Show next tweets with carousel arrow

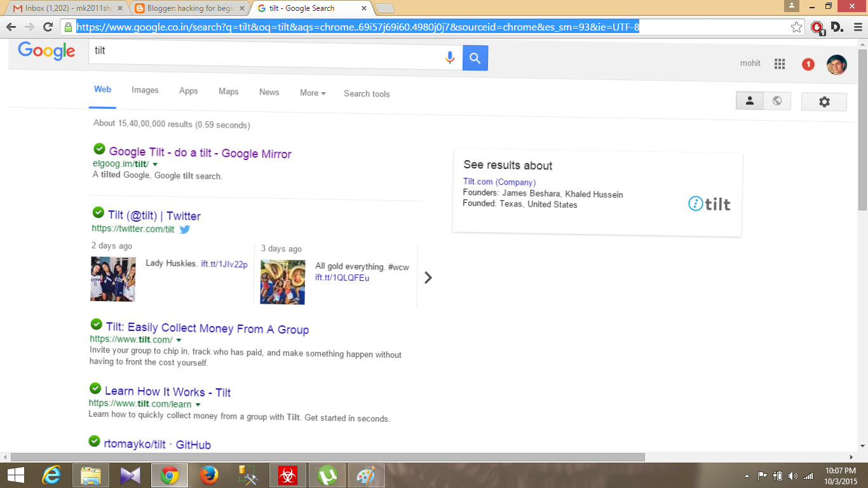428,278
